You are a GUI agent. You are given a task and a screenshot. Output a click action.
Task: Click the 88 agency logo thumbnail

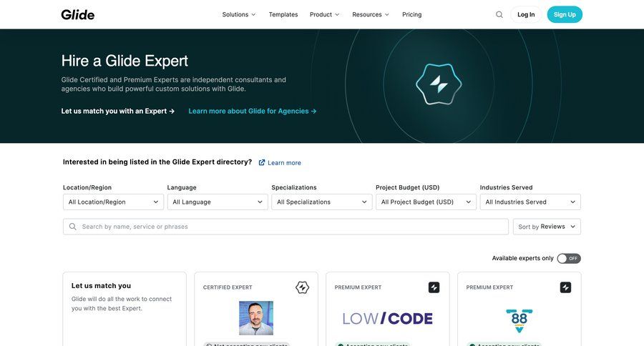pos(519,320)
